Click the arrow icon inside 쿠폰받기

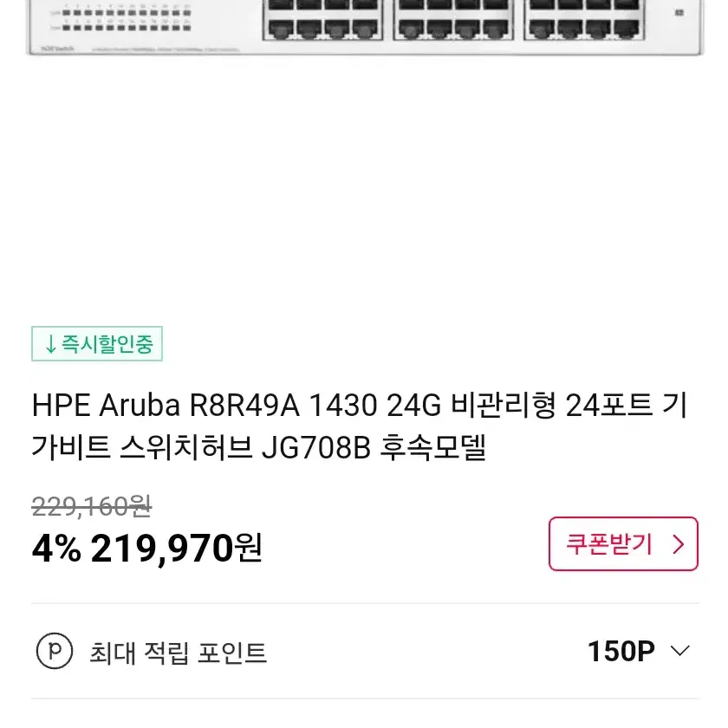pos(679,544)
